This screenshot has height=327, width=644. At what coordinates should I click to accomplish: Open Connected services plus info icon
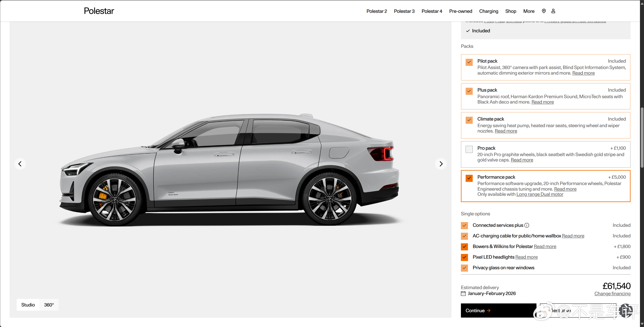click(x=527, y=225)
